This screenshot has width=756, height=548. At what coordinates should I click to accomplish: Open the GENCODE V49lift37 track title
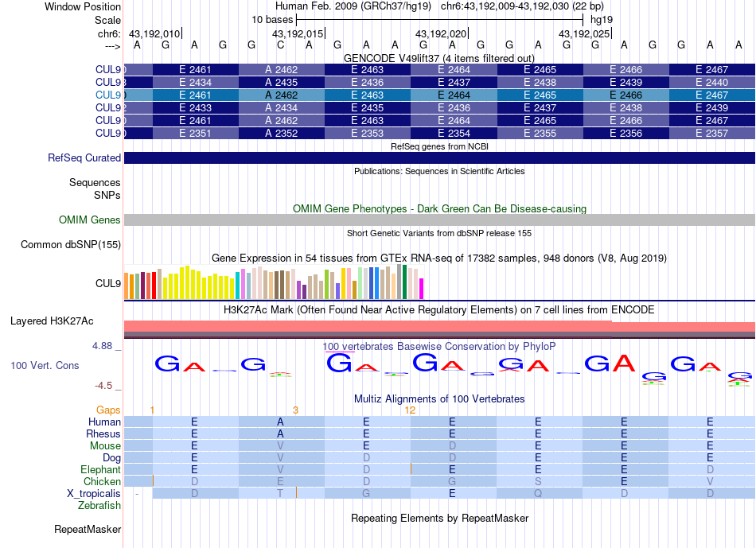(439, 58)
